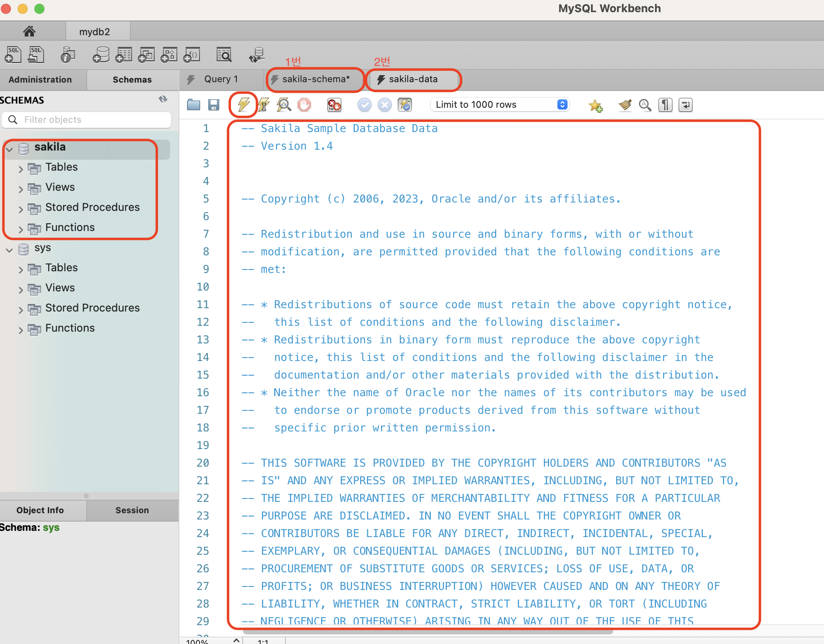Open the Limit to 1000 rows dropdown
Image resolution: width=824 pixels, height=644 pixels.
(500, 105)
